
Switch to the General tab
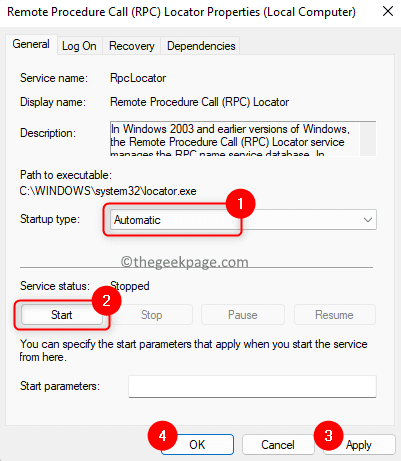click(x=31, y=44)
